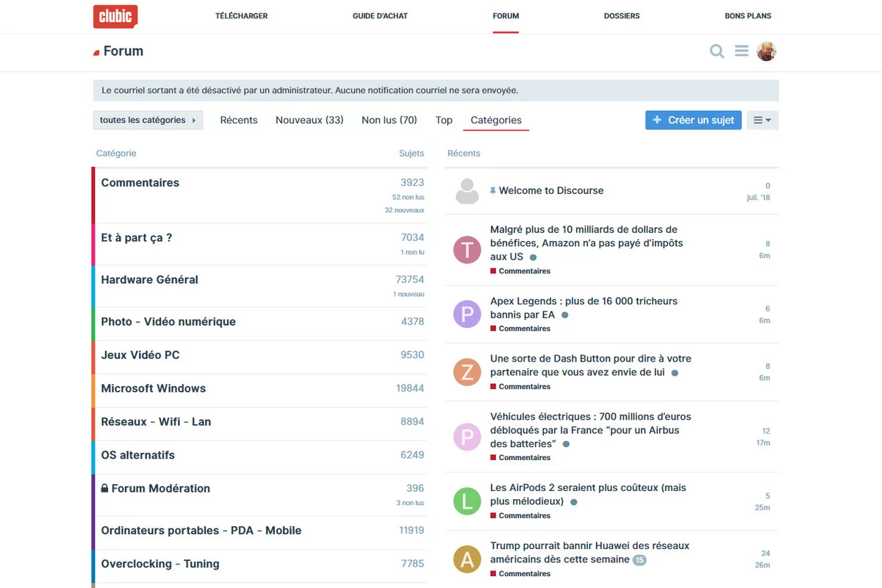Open the list options dropdown next to Créer un sujet
This screenshot has width=882, height=588.
tap(762, 120)
